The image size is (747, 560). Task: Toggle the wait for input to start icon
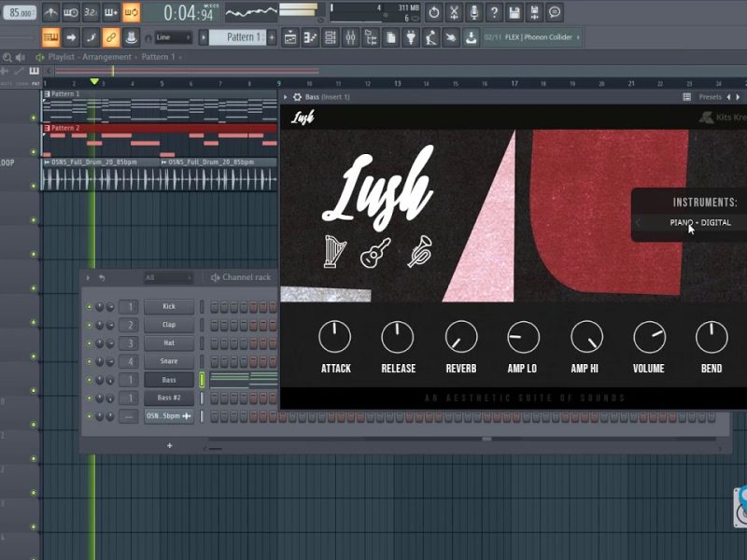71,13
